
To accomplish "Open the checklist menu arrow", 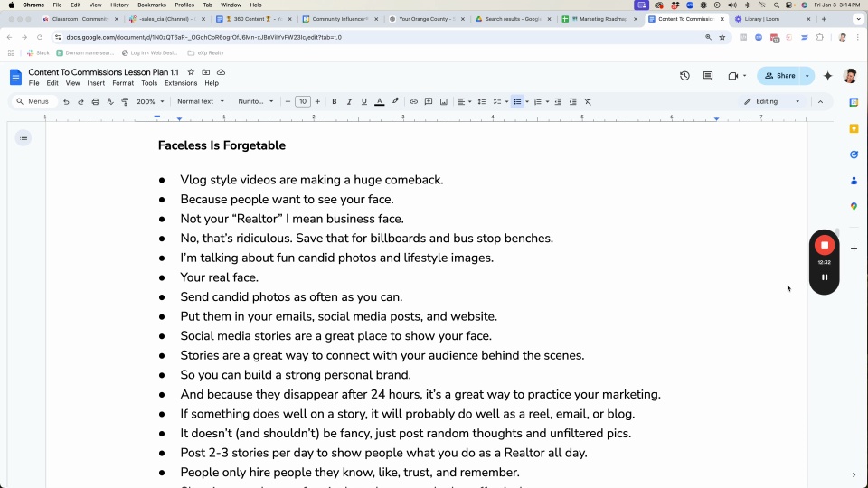I will coord(506,102).
